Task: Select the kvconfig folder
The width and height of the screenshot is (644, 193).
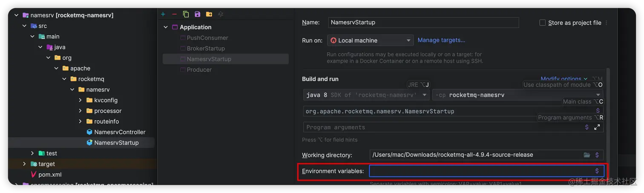Action: point(106,100)
